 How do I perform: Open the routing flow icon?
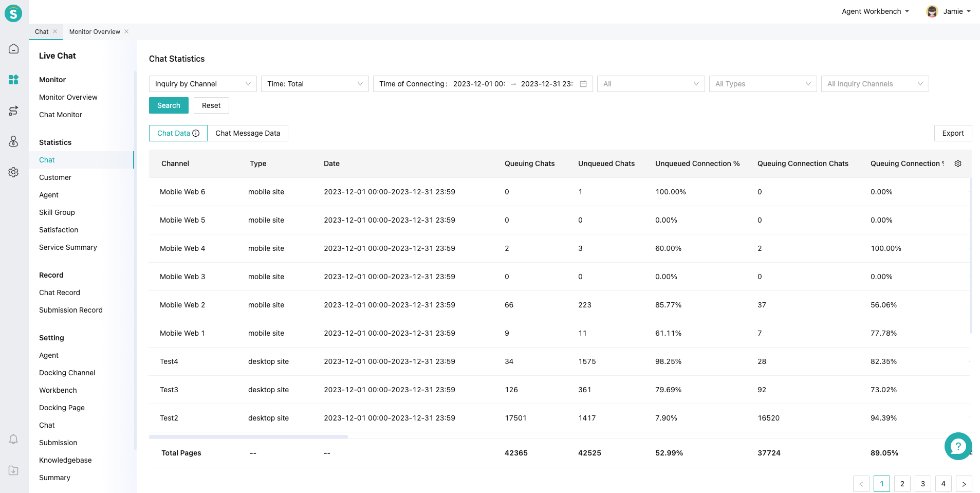click(14, 111)
